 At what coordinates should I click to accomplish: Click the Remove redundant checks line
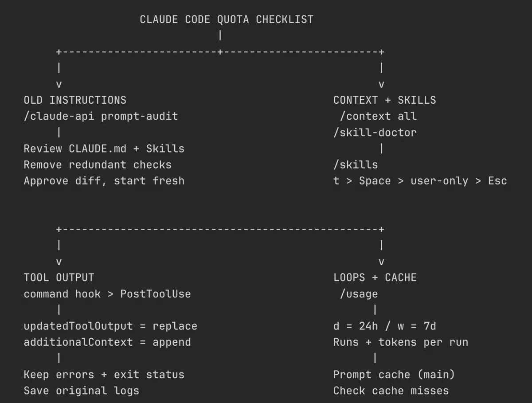[98, 164]
